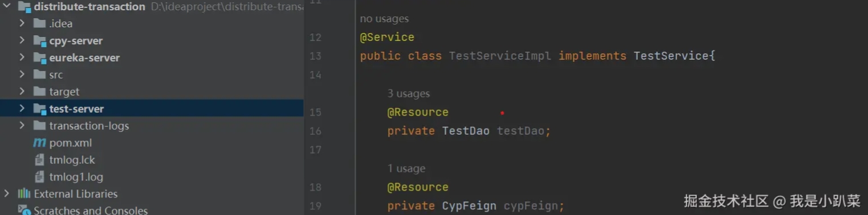The width and height of the screenshot is (868, 215).
Task: Select the eureka-server module folder icon
Action: [39, 58]
